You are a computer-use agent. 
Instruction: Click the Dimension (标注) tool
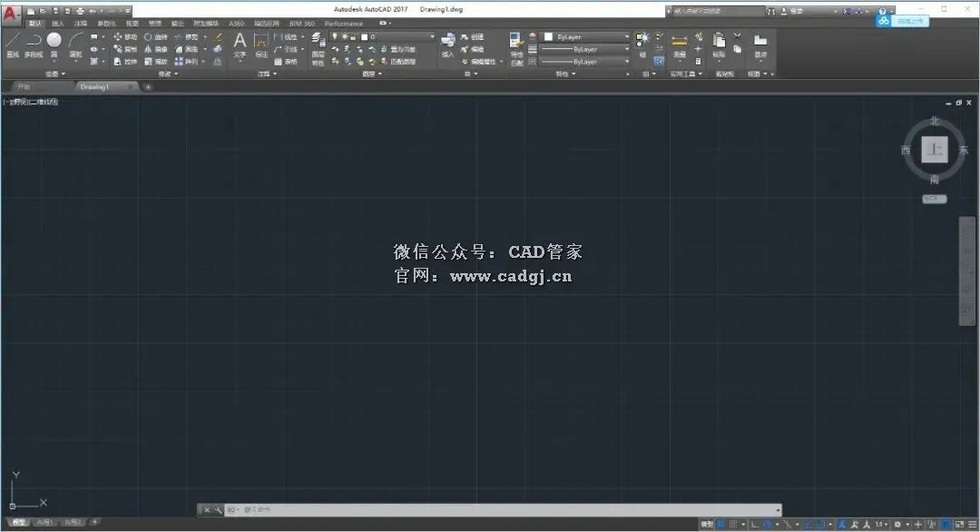pos(261,45)
